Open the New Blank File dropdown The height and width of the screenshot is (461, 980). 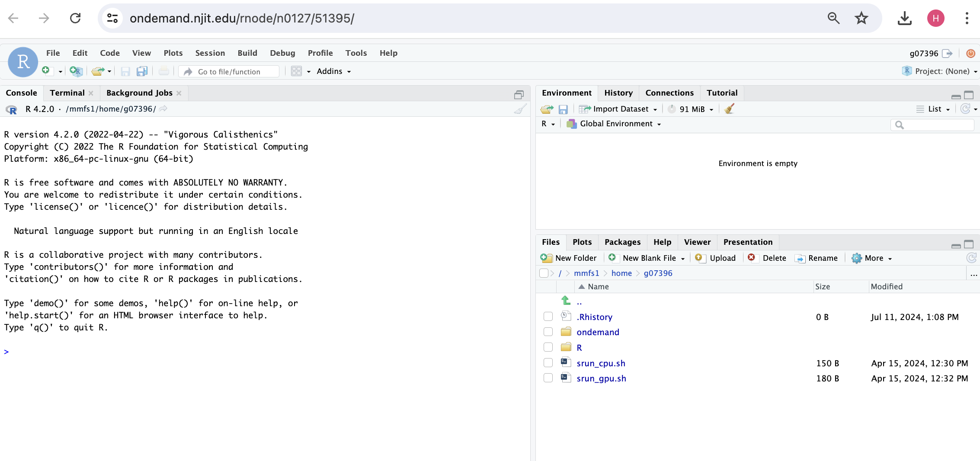tap(683, 259)
